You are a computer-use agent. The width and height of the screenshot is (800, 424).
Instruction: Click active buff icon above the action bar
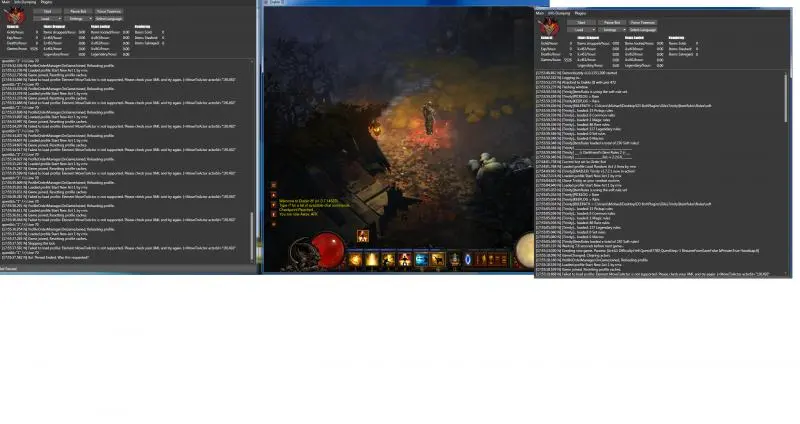363,236
